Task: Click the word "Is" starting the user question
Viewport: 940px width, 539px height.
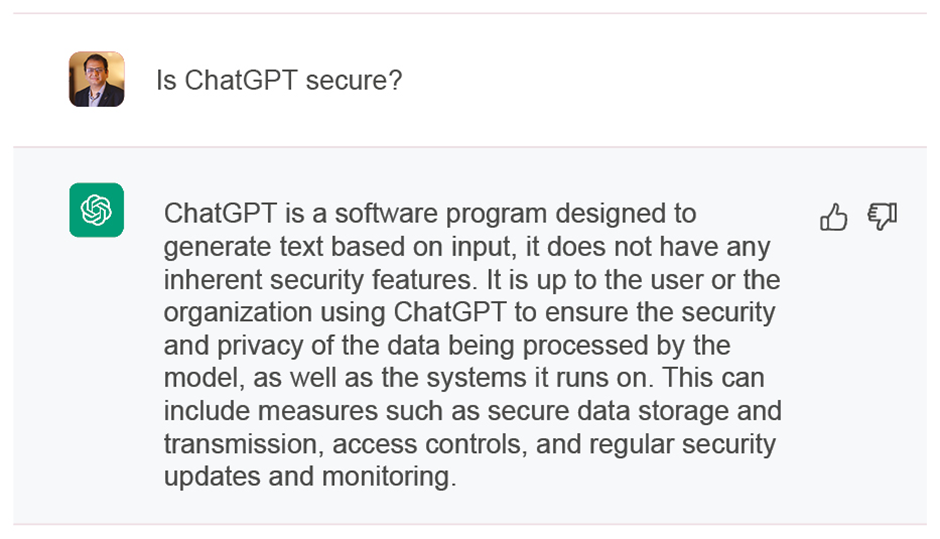Action: (166, 80)
